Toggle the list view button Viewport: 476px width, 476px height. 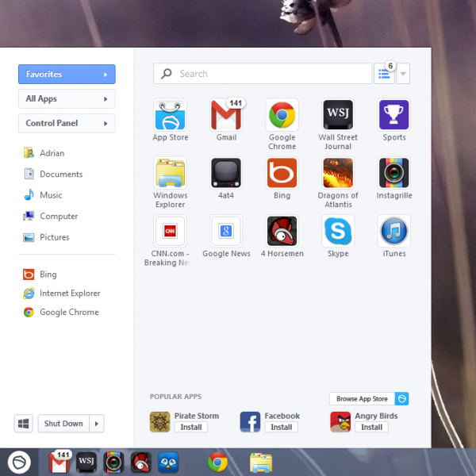coord(384,74)
